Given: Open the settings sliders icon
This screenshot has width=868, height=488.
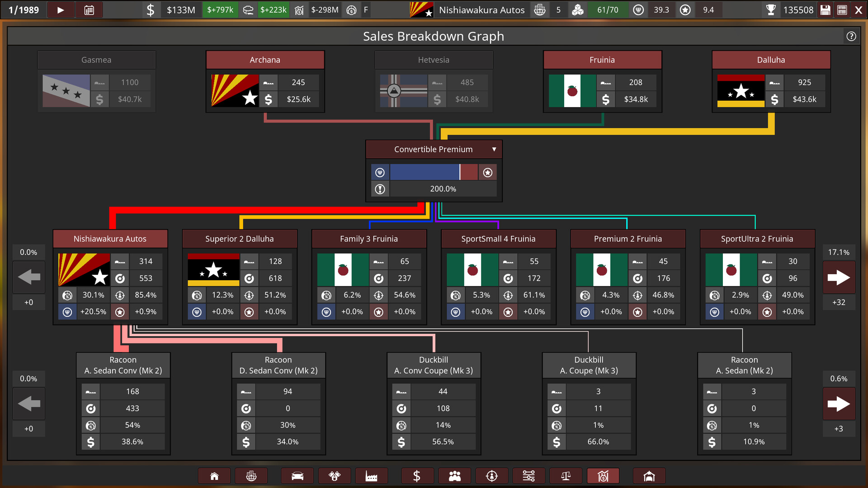Looking at the screenshot, I should click(x=528, y=475).
